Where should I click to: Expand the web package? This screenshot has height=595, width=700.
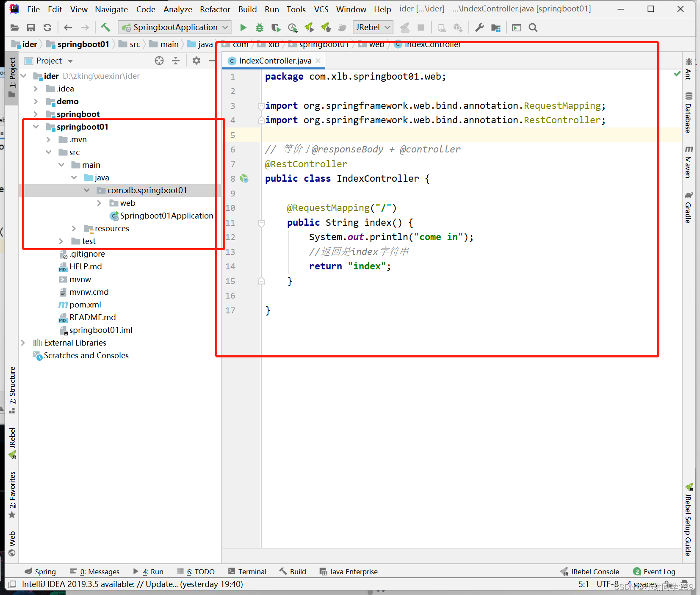(99, 203)
